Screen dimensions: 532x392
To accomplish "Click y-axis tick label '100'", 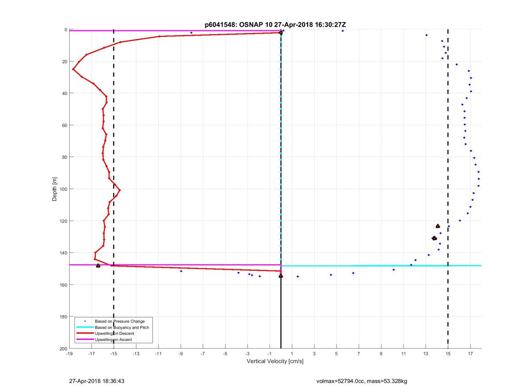I will point(63,189).
